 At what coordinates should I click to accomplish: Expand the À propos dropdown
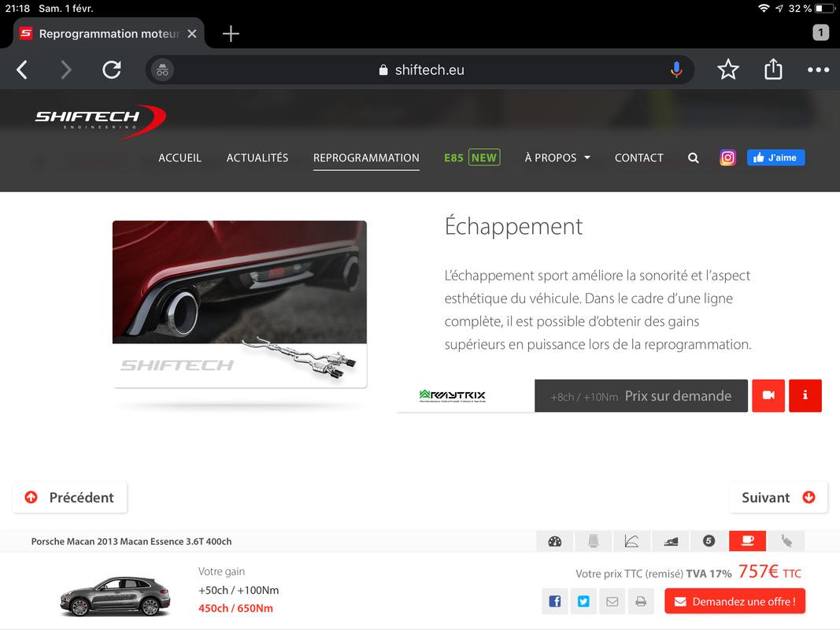[557, 158]
